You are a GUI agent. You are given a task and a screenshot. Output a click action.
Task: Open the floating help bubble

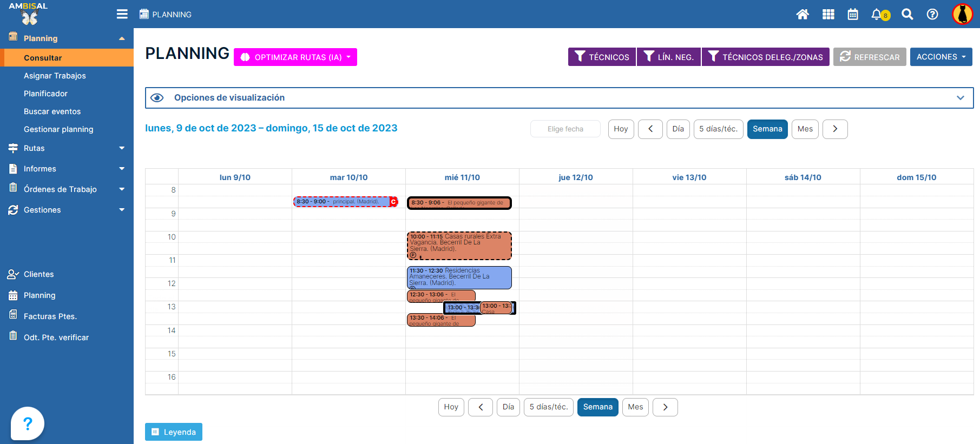pyautogui.click(x=28, y=423)
